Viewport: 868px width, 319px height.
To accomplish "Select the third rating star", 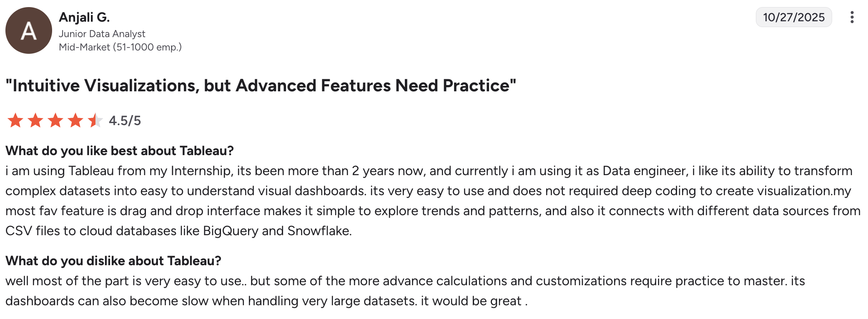I will pos(55,121).
